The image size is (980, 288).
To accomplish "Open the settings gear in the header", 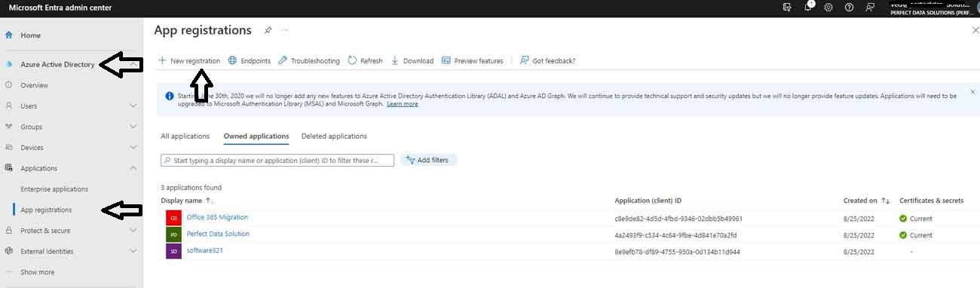I will coord(828,7).
